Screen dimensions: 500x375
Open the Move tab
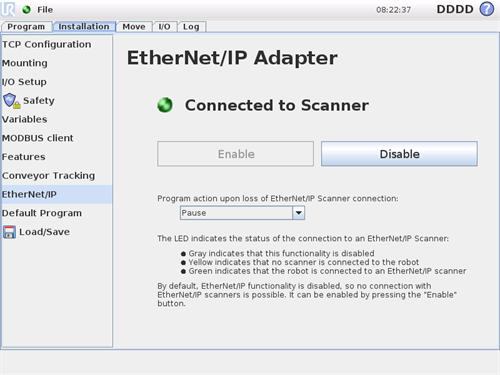[134, 27]
